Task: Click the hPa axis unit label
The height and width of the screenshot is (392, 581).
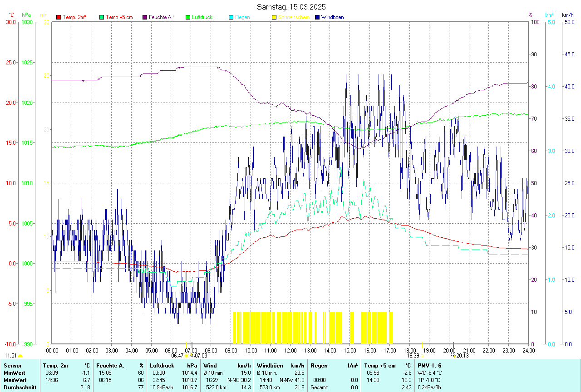Action: point(26,15)
